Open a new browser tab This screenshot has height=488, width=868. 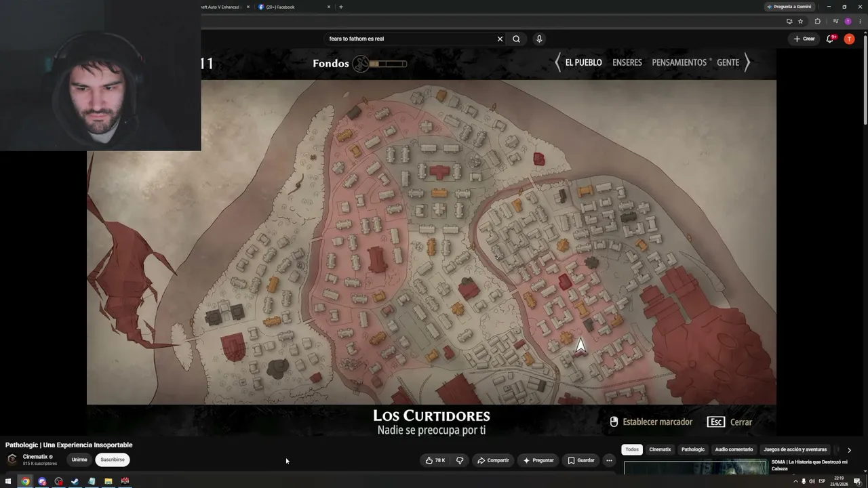pyautogui.click(x=340, y=7)
